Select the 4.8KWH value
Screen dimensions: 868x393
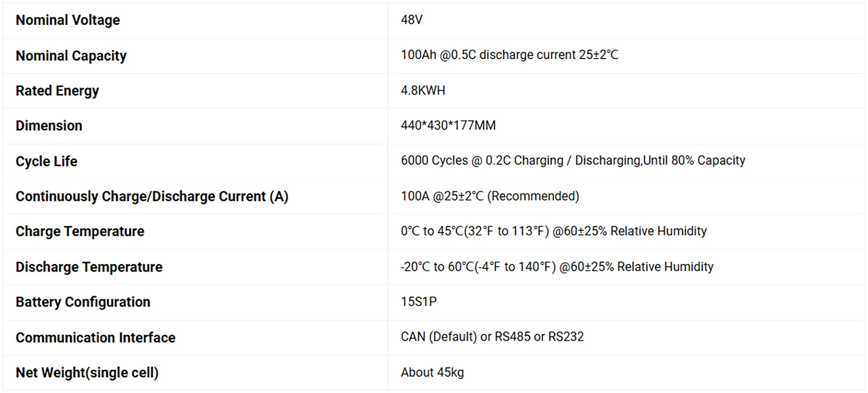423,91
